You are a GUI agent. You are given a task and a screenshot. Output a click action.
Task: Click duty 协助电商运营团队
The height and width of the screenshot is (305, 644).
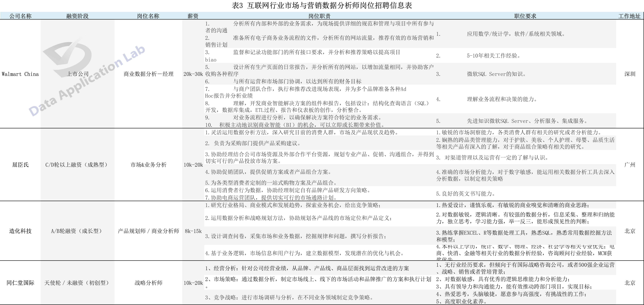pyautogui.click(x=271, y=197)
